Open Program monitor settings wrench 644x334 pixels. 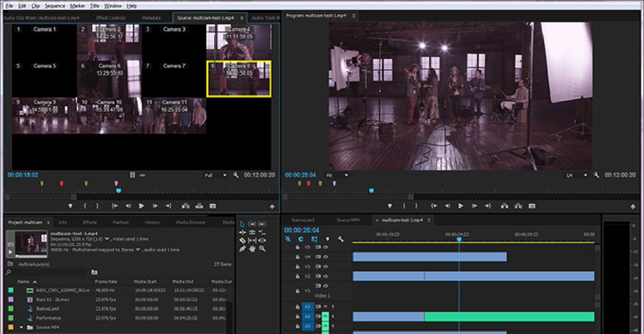(x=596, y=175)
